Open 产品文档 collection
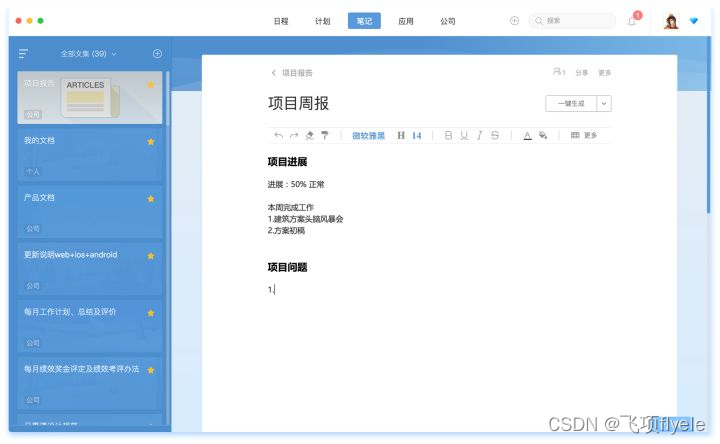The height and width of the screenshot is (444, 720). pos(90,212)
